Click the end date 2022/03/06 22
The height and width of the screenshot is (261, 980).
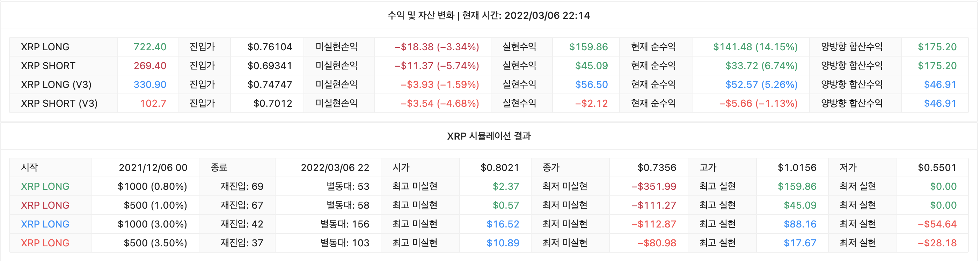tap(335, 167)
